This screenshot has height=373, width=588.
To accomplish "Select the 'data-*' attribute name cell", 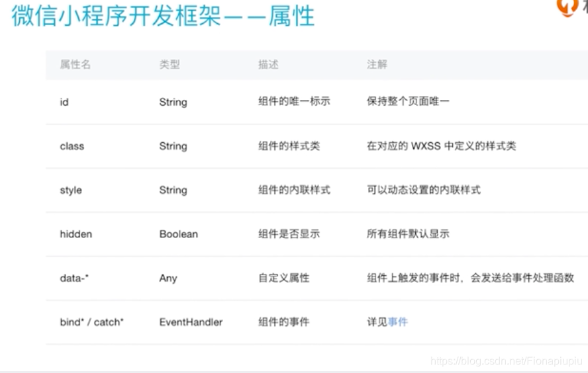I will point(74,278).
